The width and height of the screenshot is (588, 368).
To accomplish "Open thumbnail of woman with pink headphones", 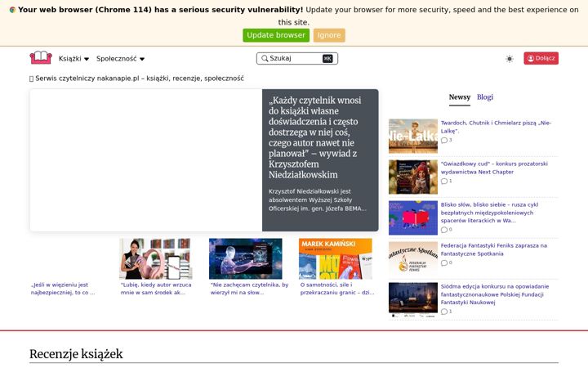I will click(x=156, y=258).
